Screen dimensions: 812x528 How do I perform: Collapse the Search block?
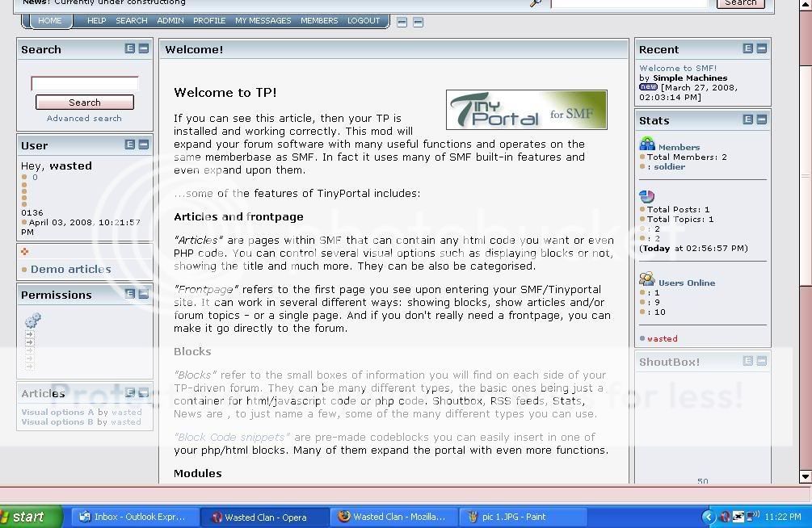point(143,48)
